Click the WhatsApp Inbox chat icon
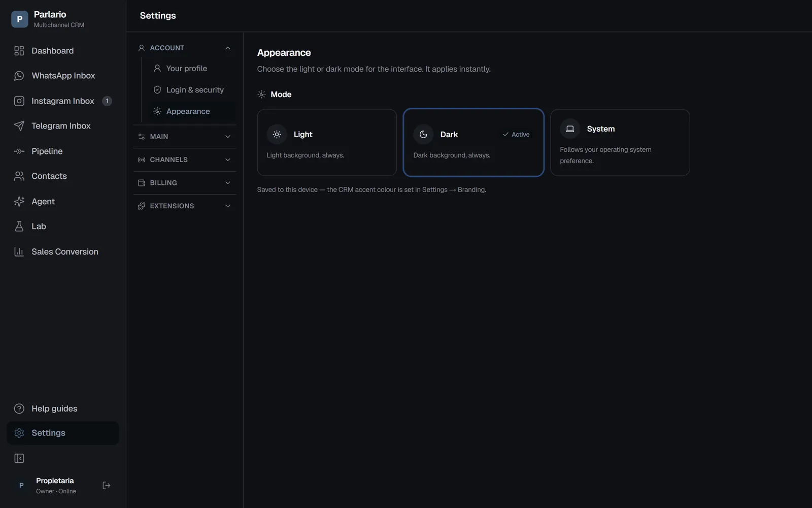Screen dimensions: 812x508 click(x=19, y=76)
